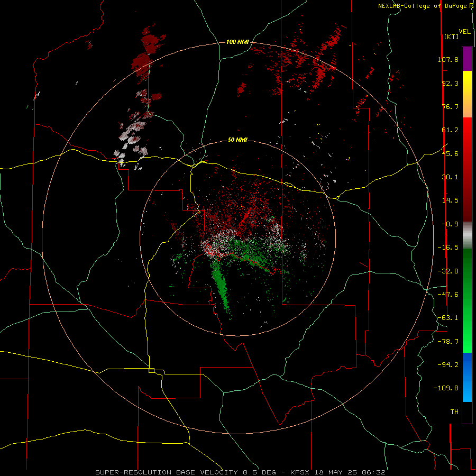The height and width of the screenshot is (476, 476).
Task: Click the -16.5 velocity scale value
Action: (448, 248)
